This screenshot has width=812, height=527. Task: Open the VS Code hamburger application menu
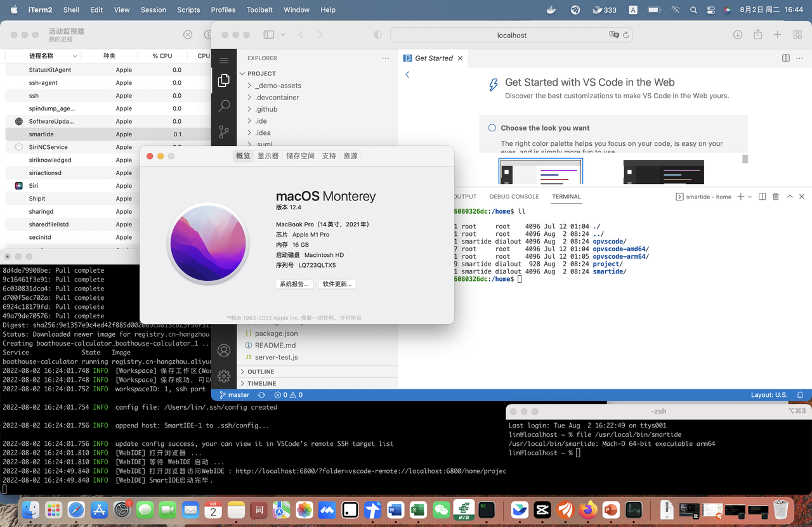pos(223,60)
